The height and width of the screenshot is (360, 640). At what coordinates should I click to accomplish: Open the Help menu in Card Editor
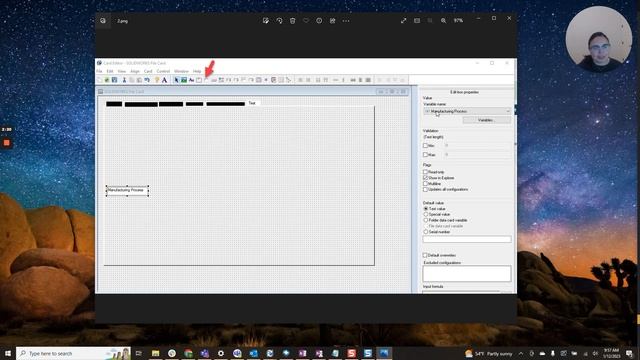click(197, 71)
